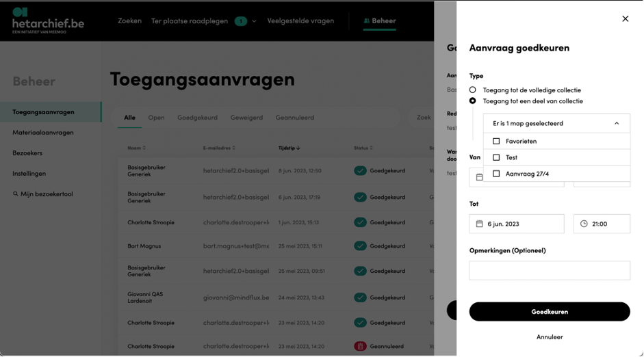Click the calendar icon in Van date
Image resolution: width=644 pixels, height=357 pixels.
[479, 177]
